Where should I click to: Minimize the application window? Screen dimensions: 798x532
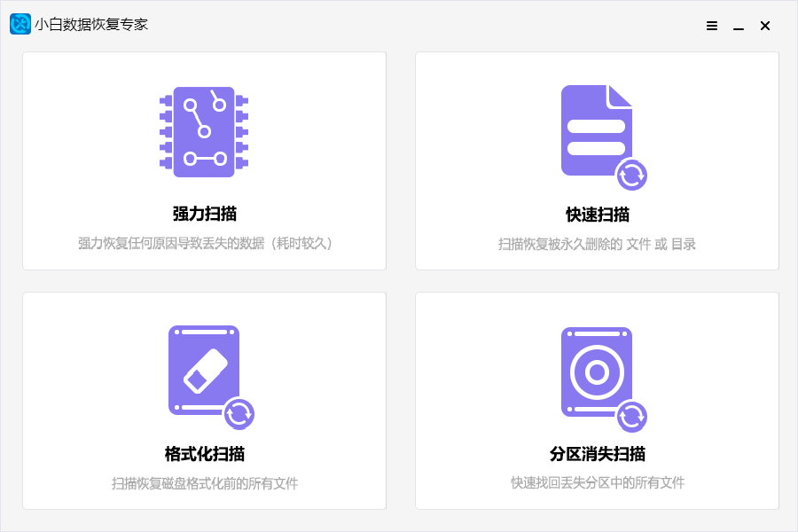point(738,26)
